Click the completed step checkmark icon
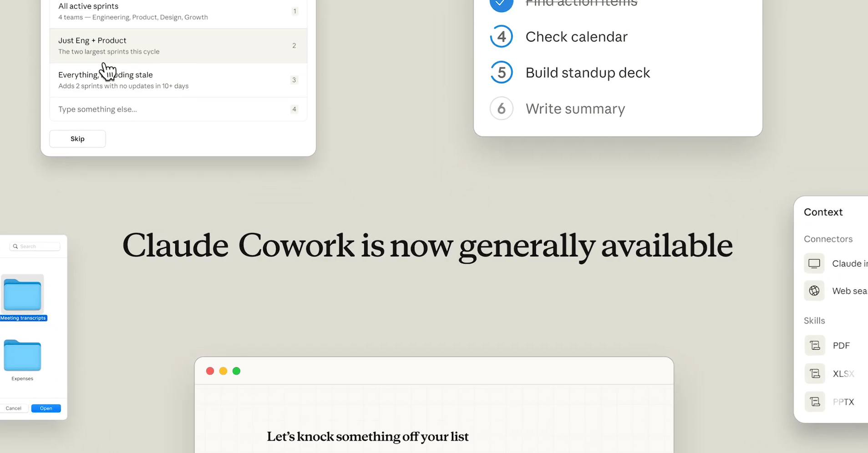The image size is (868, 453). click(501, 4)
